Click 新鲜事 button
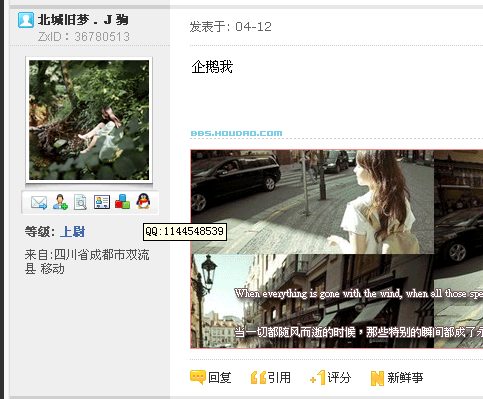Image resolution: width=483 pixels, height=399 pixels. pyautogui.click(x=397, y=378)
